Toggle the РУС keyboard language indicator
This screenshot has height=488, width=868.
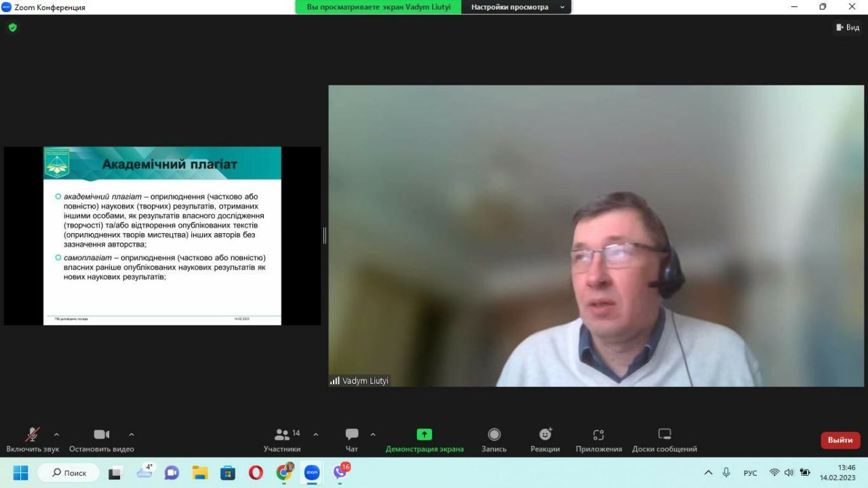750,473
